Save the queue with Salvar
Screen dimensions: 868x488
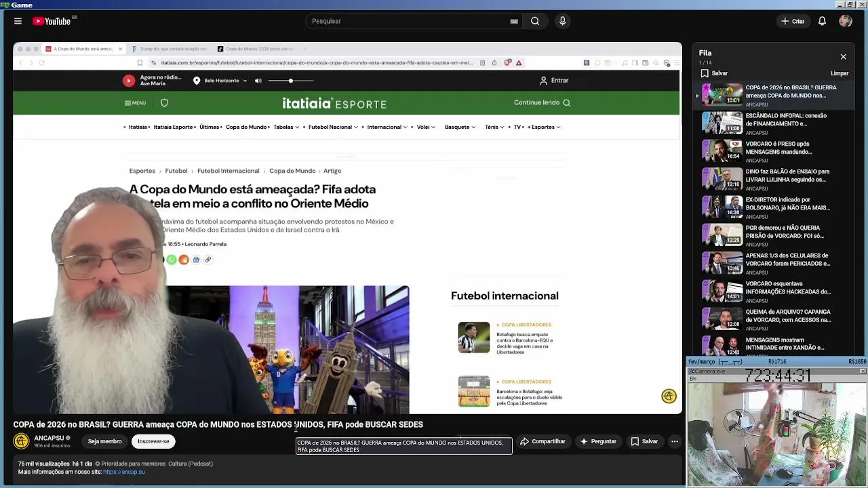click(714, 73)
